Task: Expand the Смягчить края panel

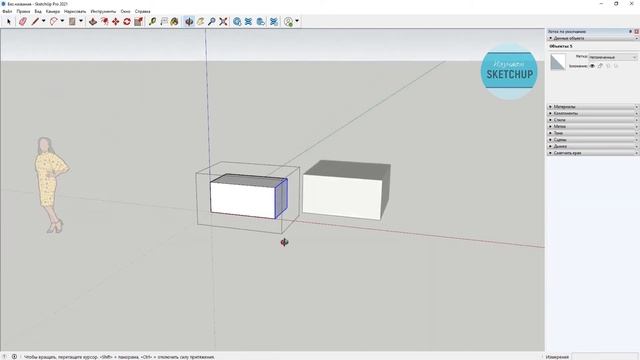Action: [x=593, y=153]
